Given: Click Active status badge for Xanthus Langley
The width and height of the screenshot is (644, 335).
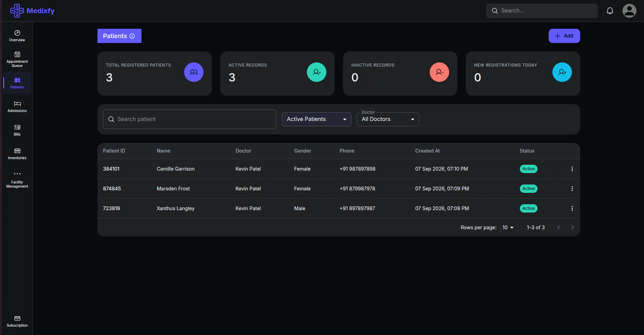Looking at the screenshot, I should pos(529,208).
